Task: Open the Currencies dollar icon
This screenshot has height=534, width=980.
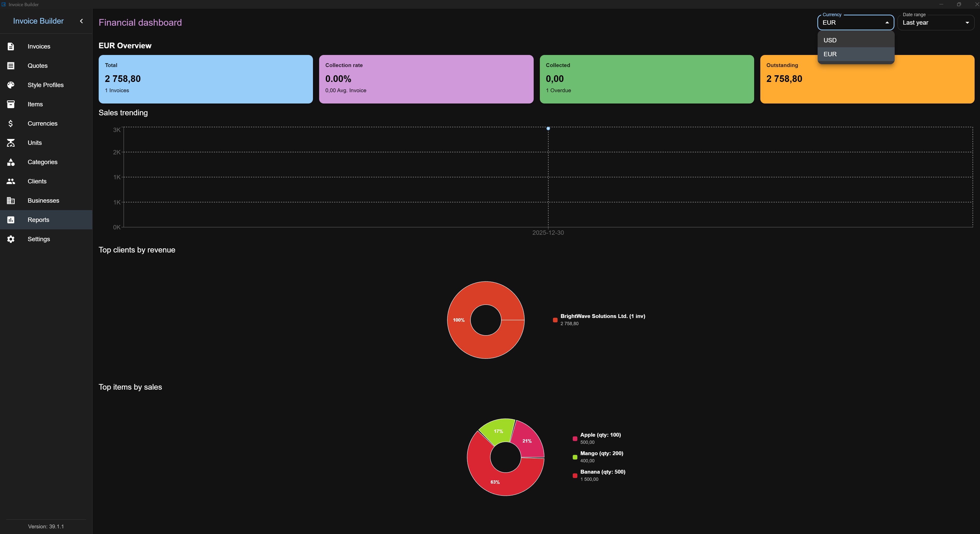Action: (x=11, y=123)
